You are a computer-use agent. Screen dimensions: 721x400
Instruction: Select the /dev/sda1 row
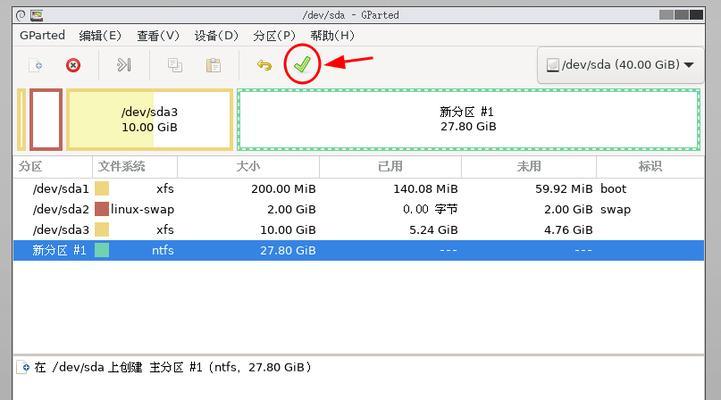[x=358, y=189]
